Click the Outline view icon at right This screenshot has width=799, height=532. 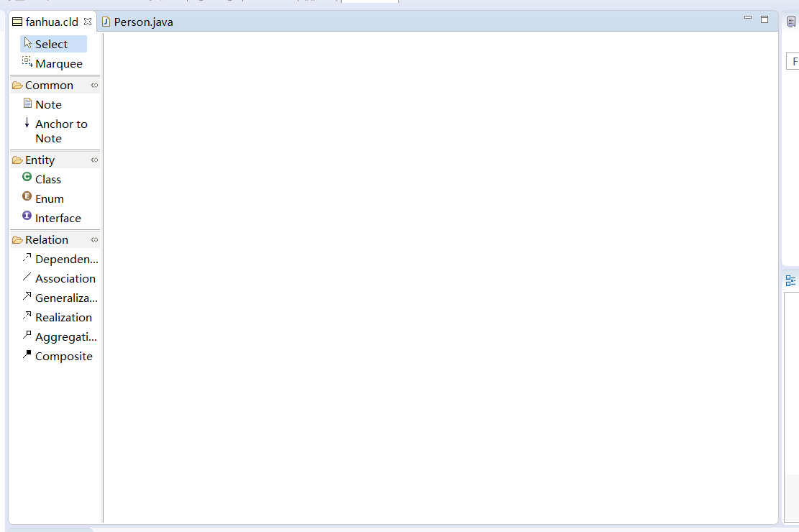point(790,281)
